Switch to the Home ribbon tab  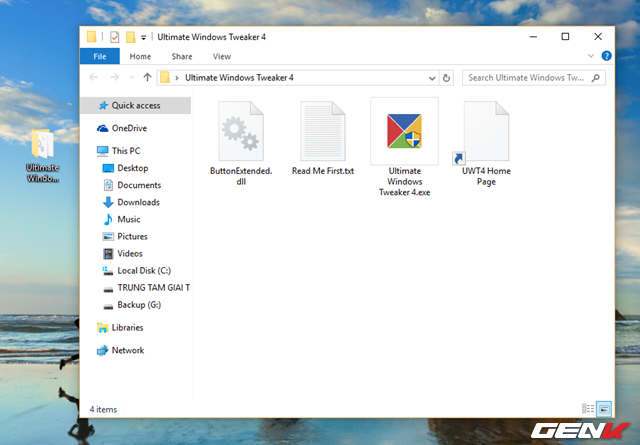140,56
